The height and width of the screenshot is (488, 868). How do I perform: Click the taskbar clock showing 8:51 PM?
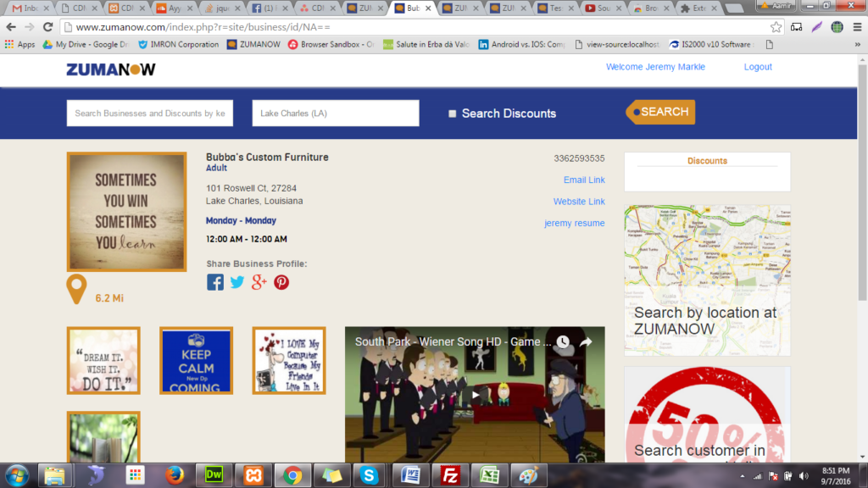(835, 476)
